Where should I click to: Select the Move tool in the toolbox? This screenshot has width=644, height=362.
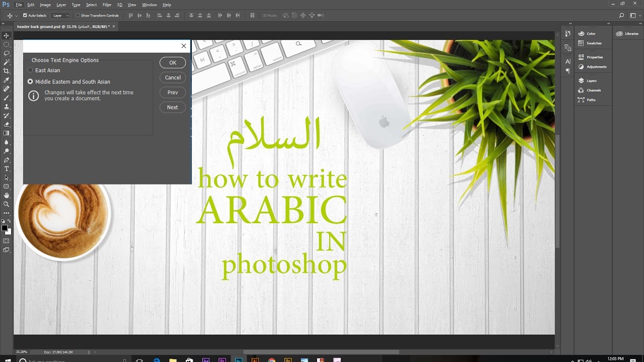(x=7, y=36)
